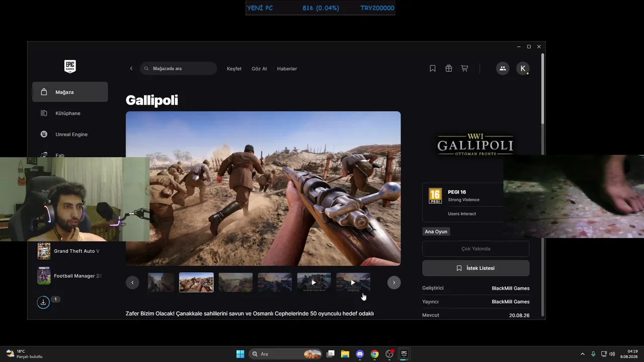Focus the Mağazada ara search field
Screen dimensions: 644x362
(179, 68)
